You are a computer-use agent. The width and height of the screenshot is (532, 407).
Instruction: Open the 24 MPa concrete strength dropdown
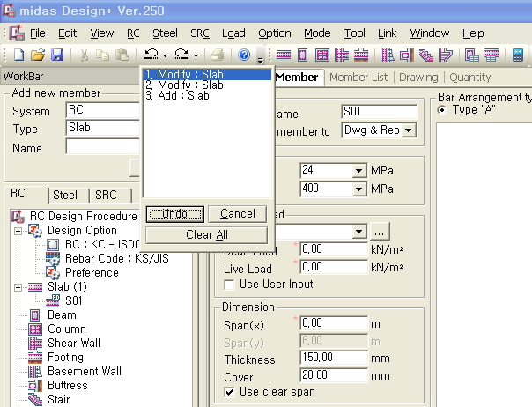pos(359,170)
